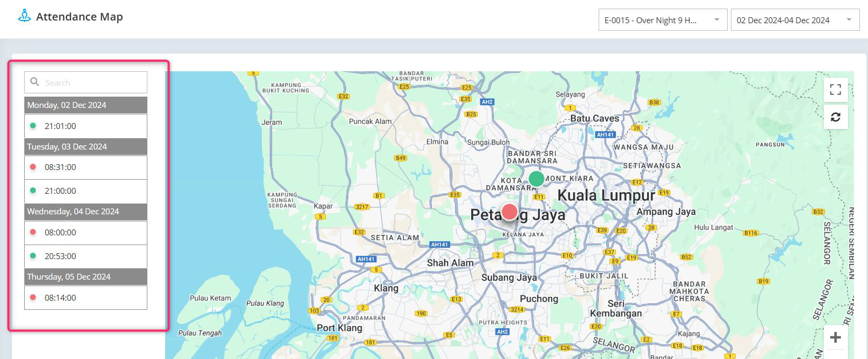Click the Shah Alam label on map

click(450, 263)
